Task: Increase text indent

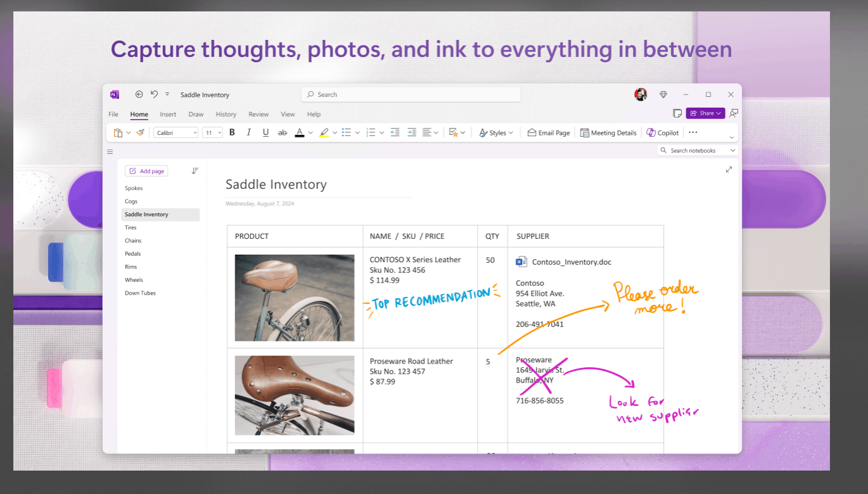Action: click(x=412, y=132)
